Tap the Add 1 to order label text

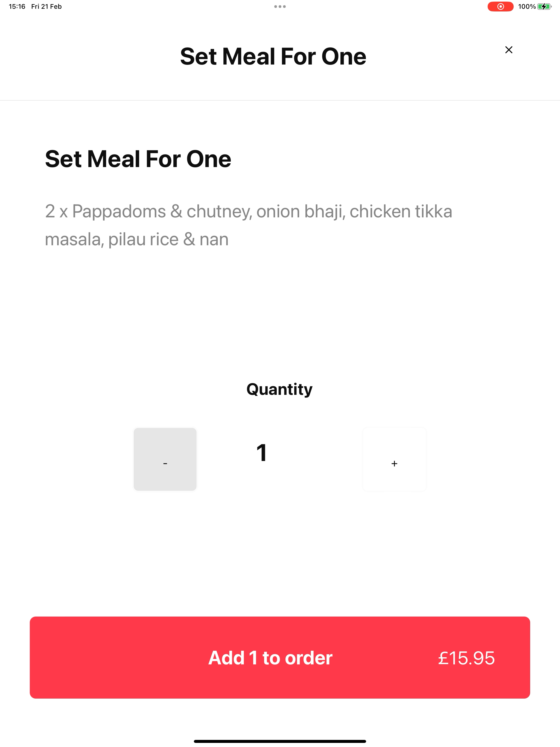pyautogui.click(x=270, y=658)
